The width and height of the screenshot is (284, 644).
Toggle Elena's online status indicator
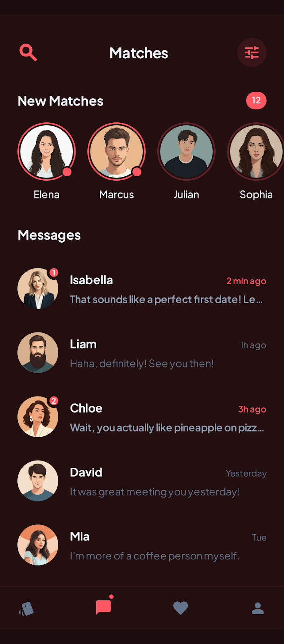(68, 173)
